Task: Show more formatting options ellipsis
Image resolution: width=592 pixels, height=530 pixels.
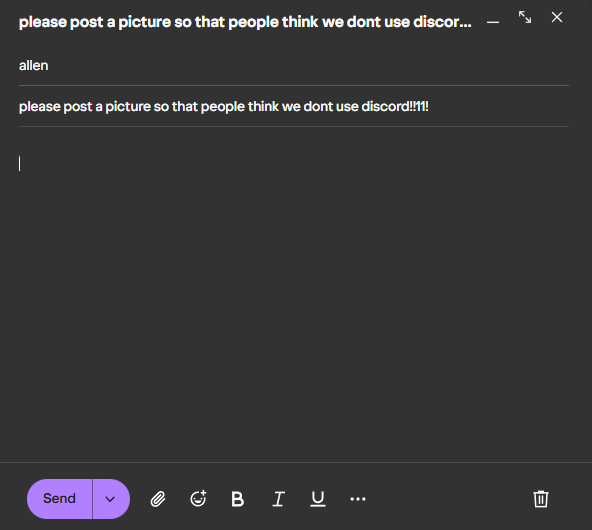Action: (x=358, y=499)
